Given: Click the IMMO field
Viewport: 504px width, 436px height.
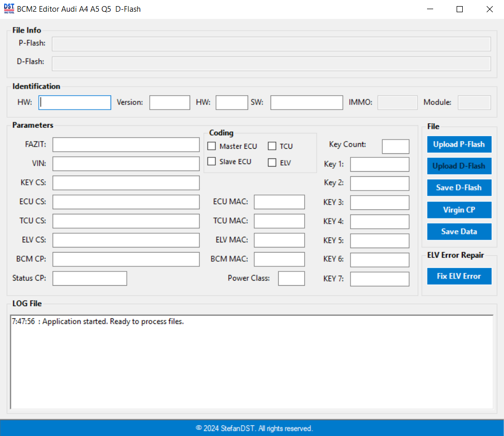Looking at the screenshot, I should pos(397,102).
